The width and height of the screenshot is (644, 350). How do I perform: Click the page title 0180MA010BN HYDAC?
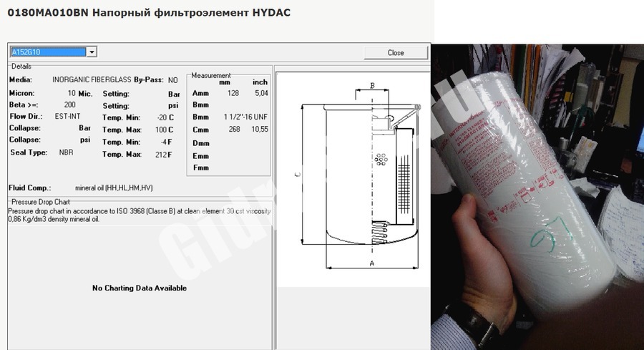pos(149,13)
